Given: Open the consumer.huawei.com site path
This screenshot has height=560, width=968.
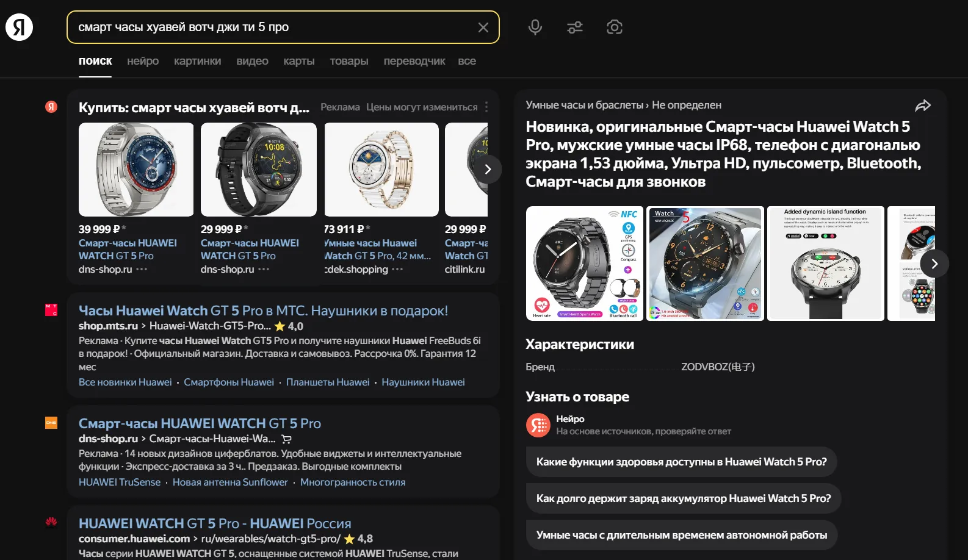Looking at the screenshot, I should tap(209, 539).
